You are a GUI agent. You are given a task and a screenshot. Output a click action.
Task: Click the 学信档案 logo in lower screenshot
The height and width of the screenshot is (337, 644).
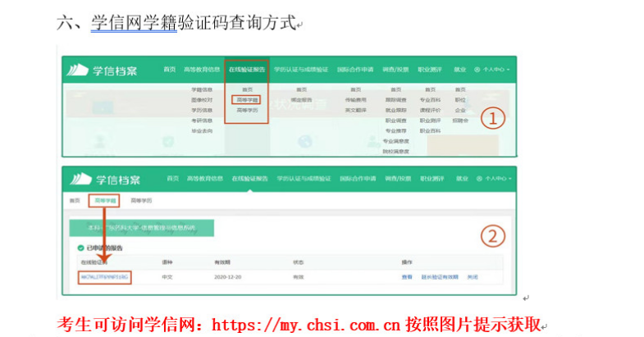105,180
